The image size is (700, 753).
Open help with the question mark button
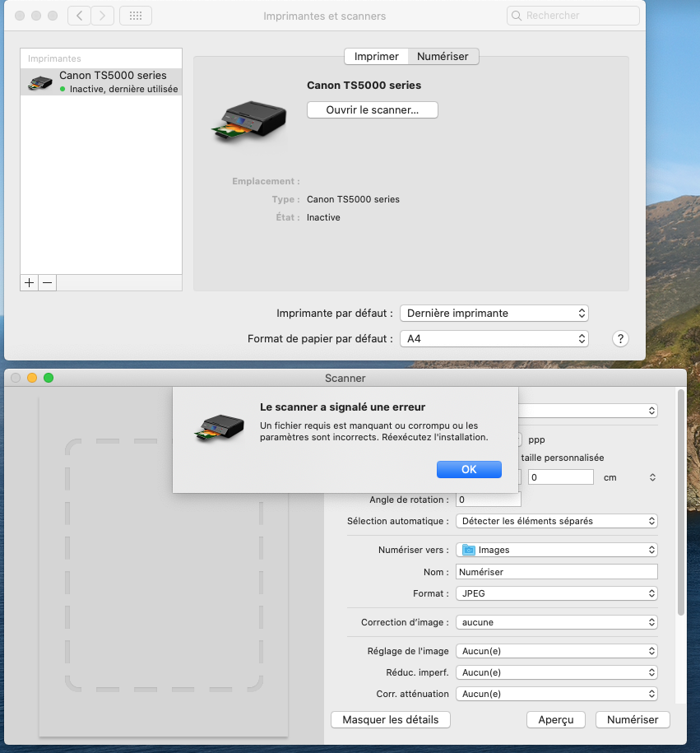620,339
